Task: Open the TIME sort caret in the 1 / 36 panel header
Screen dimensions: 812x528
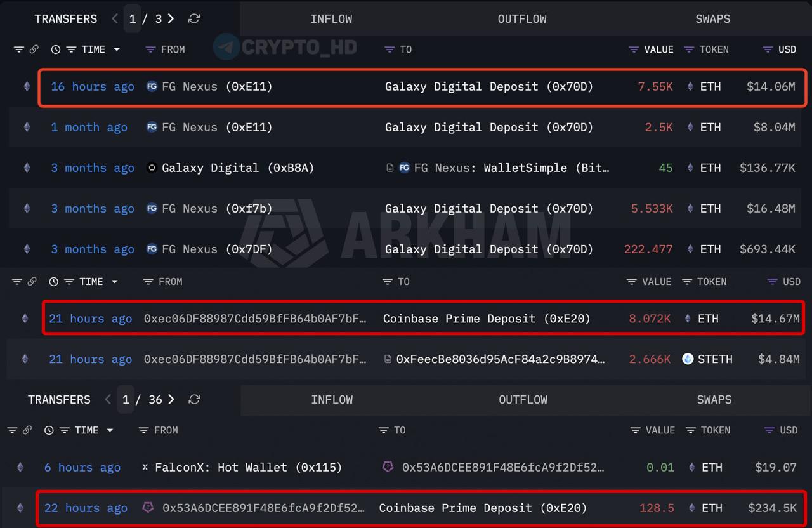Action: (110, 430)
